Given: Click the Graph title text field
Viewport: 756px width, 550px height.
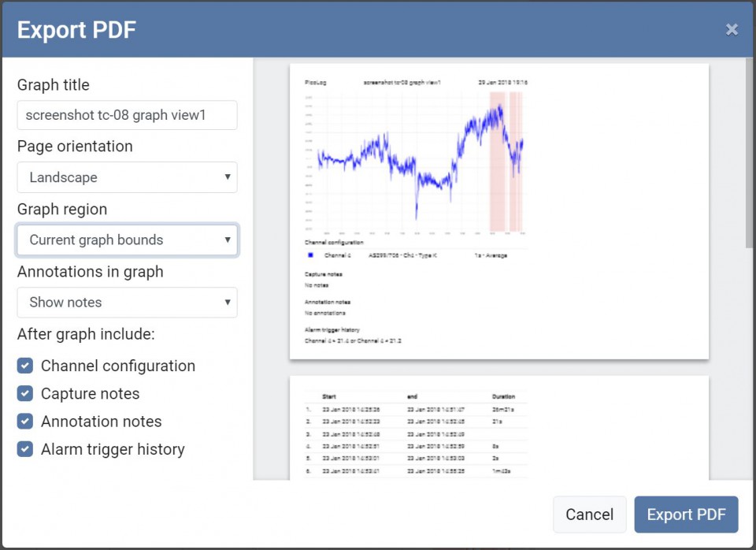Looking at the screenshot, I should [127, 115].
